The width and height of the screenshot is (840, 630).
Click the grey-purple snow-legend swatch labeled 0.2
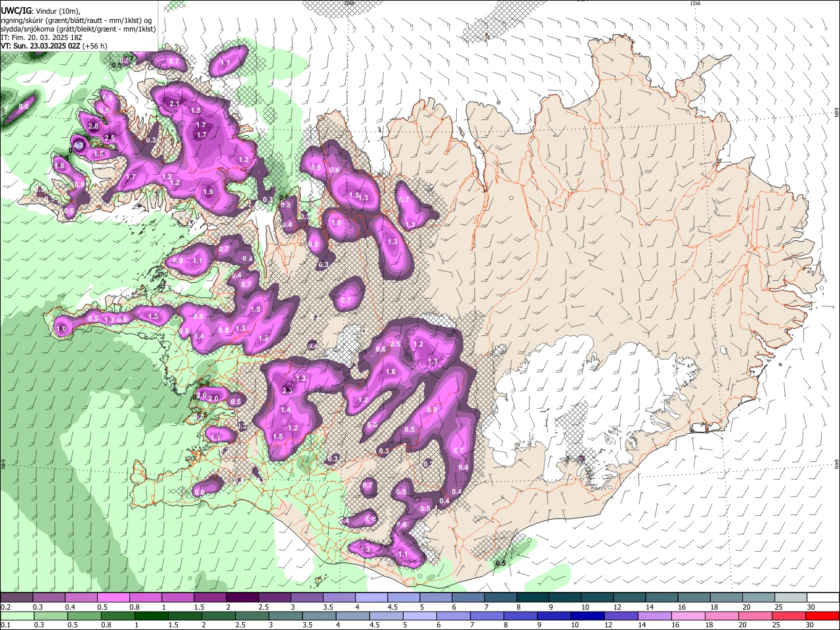(x=16, y=598)
